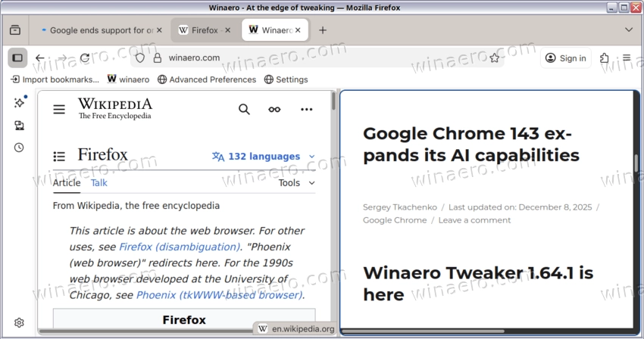Open the sidebar customize gear icon

[19, 323]
